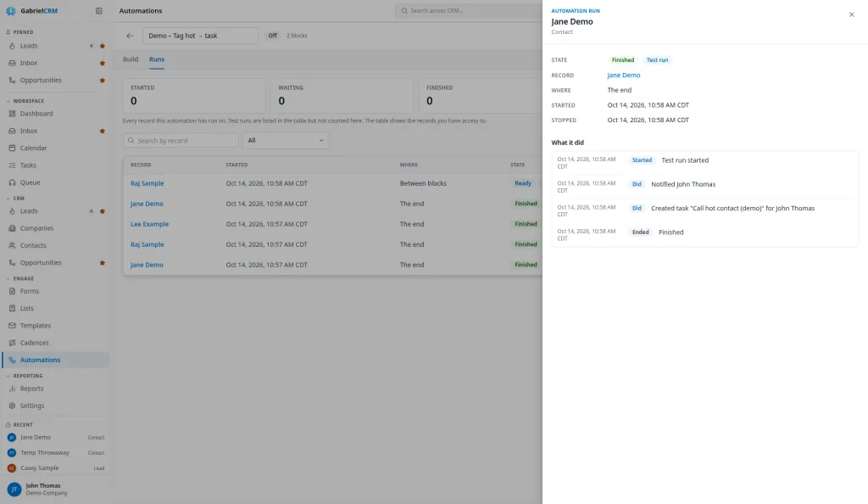Toggle star on pinned Opportunities
This screenshot has height=504, width=868.
(102, 81)
